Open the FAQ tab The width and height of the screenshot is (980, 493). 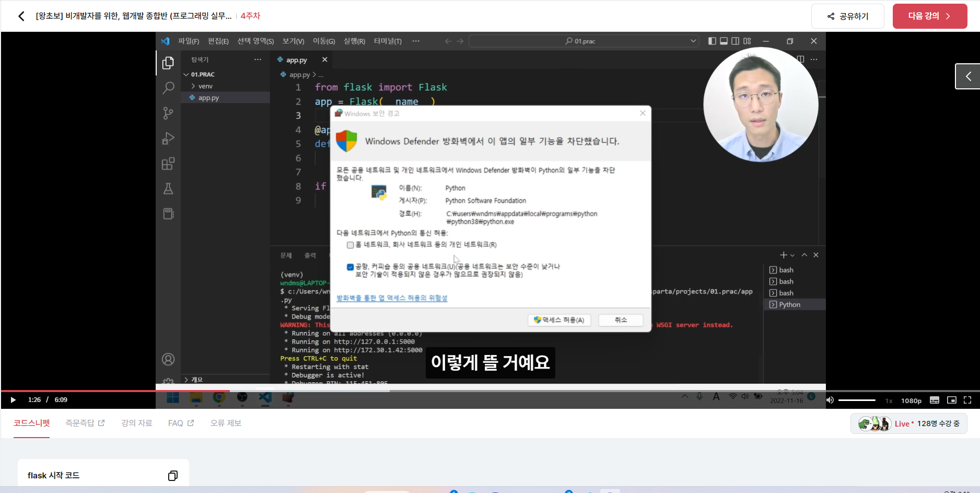point(181,423)
